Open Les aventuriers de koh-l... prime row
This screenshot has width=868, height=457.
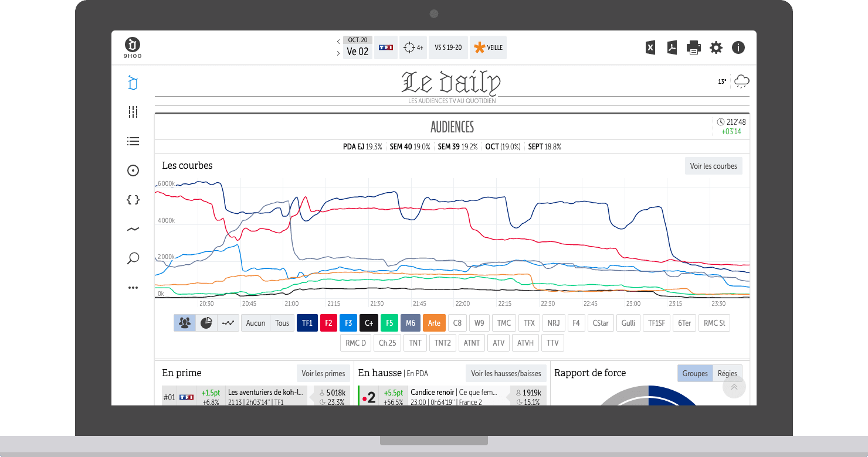click(x=256, y=396)
